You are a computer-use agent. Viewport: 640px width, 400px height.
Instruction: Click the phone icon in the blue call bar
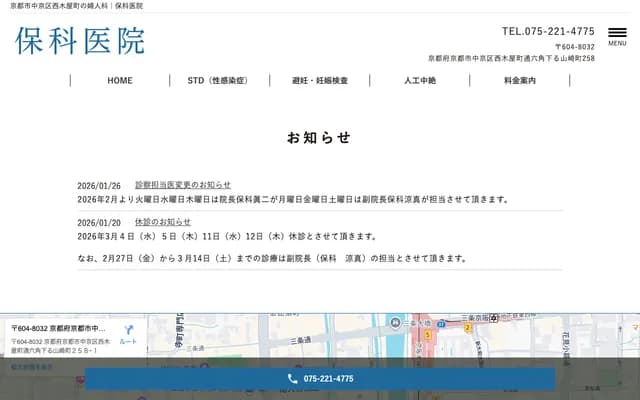point(292,379)
